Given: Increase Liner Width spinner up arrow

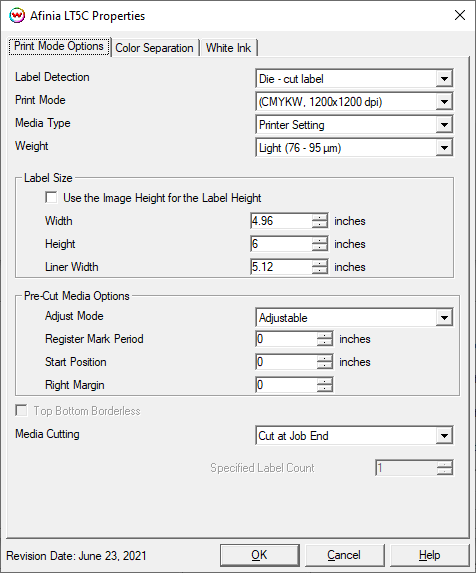Looking at the screenshot, I should tap(320, 263).
